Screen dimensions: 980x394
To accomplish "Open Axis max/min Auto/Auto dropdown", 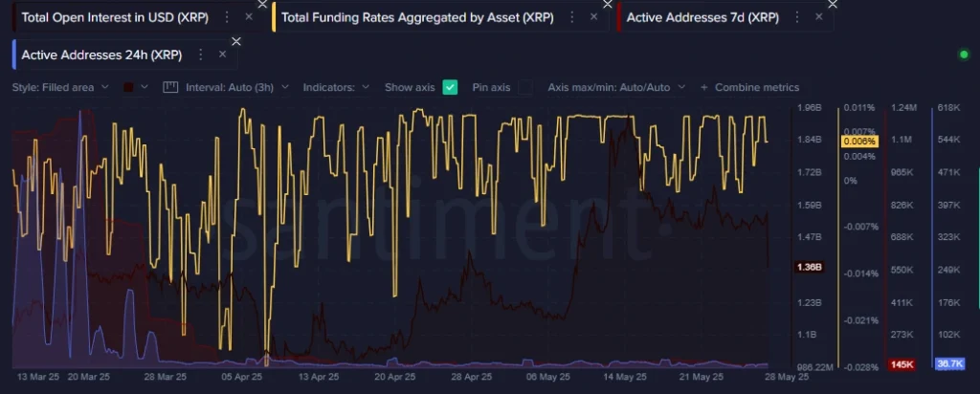I will tap(615, 87).
